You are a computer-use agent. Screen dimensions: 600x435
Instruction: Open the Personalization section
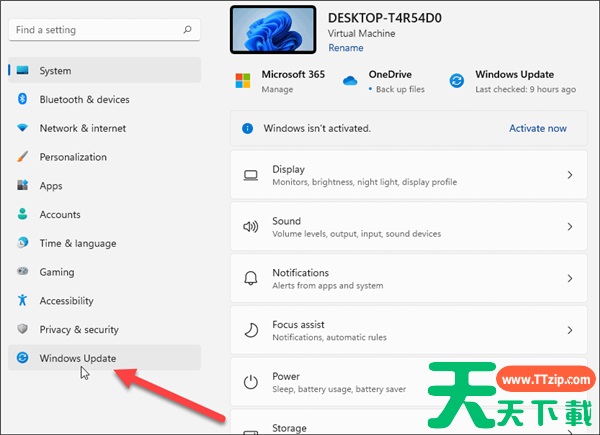pyautogui.click(x=104, y=156)
